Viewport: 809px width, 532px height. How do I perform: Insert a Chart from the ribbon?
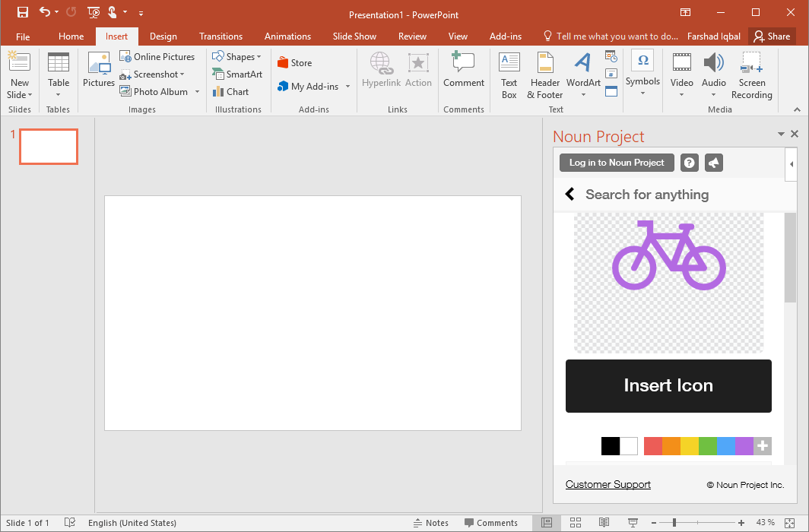point(230,92)
